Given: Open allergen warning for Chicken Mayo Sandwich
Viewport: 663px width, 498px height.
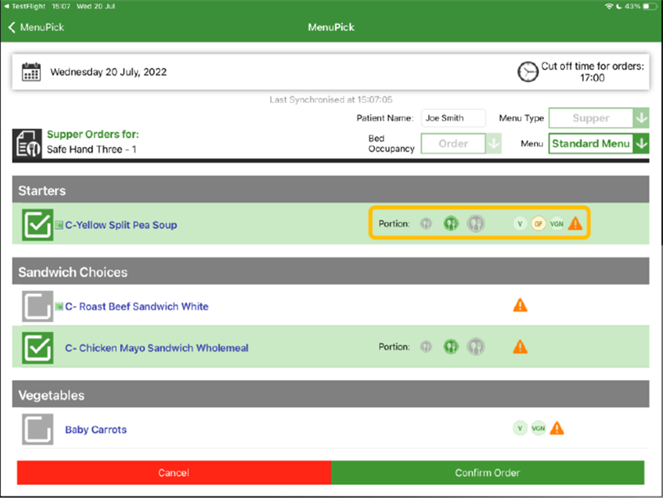Looking at the screenshot, I should click(520, 347).
